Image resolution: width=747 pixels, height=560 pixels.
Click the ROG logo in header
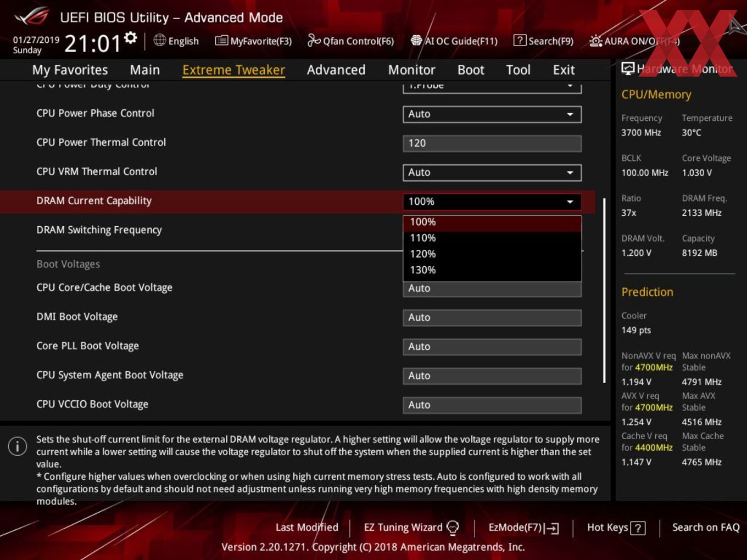[32, 16]
